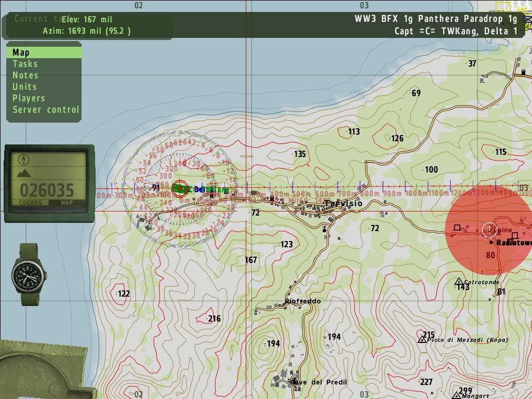Click the green wristwatch

(30, 274)
